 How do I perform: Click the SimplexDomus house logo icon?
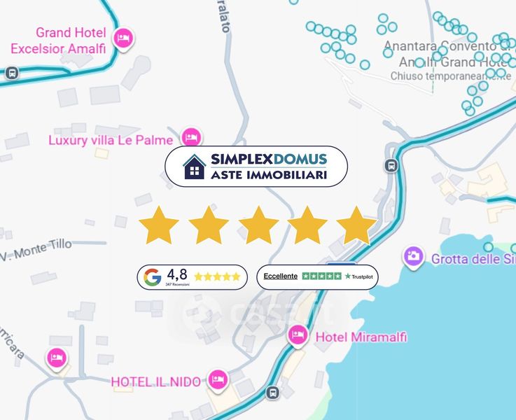click(194, 167)
